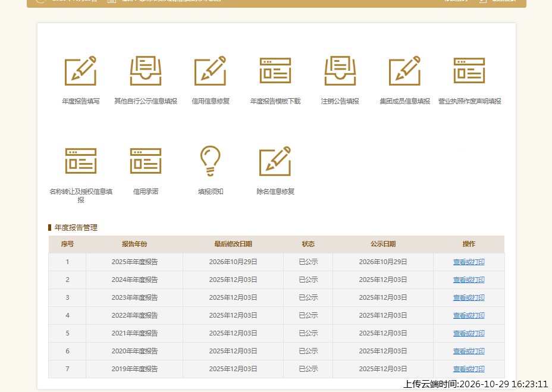The height and width of the screenshot is (392, 552).
Task: Open 查看或打印 link for 2020年年度报告
Action: pyautogui.click(x=469, y=351)
